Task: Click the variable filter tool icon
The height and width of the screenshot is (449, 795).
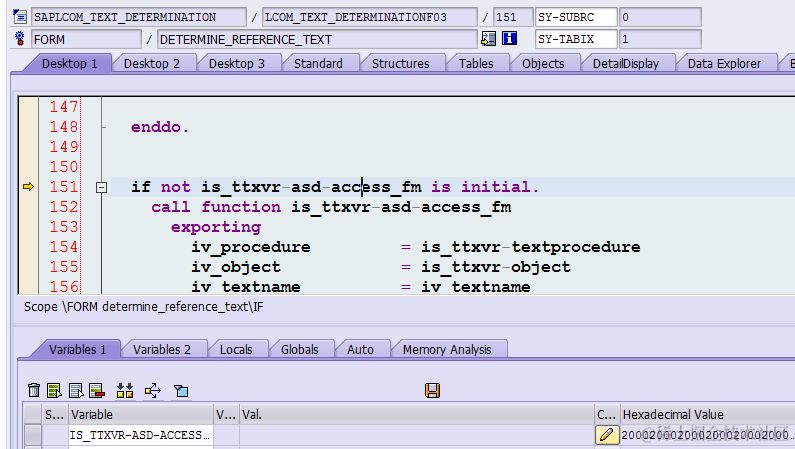Action: [x=181, y=390]
